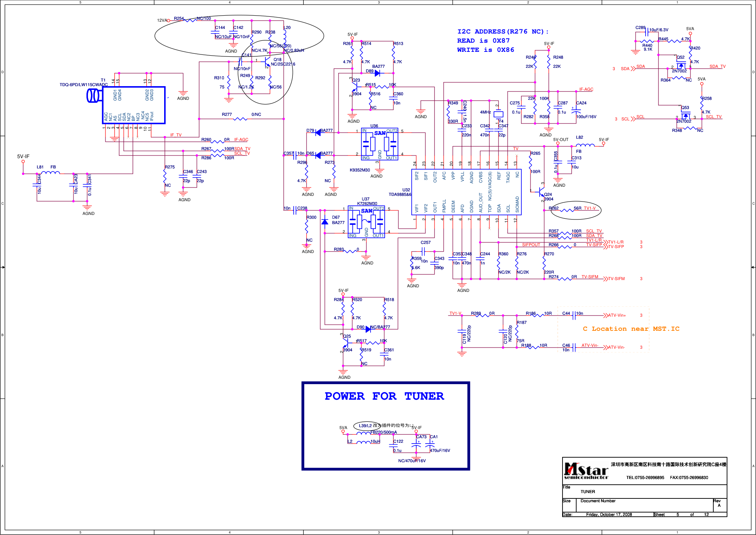Viewport: 756px width, 535px height.
Task: Click the Q24 transistor reference
Action: (548, 194)
